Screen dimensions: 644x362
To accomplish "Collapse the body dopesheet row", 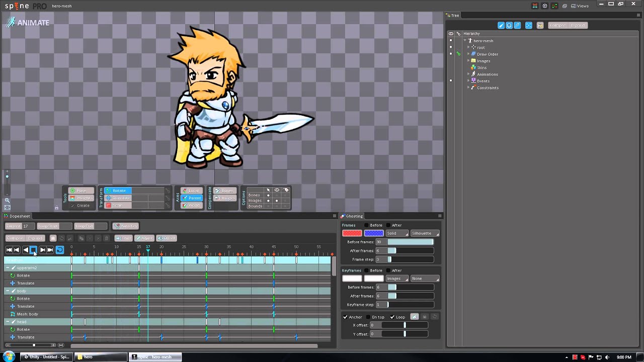I will (x=8, y=291).
